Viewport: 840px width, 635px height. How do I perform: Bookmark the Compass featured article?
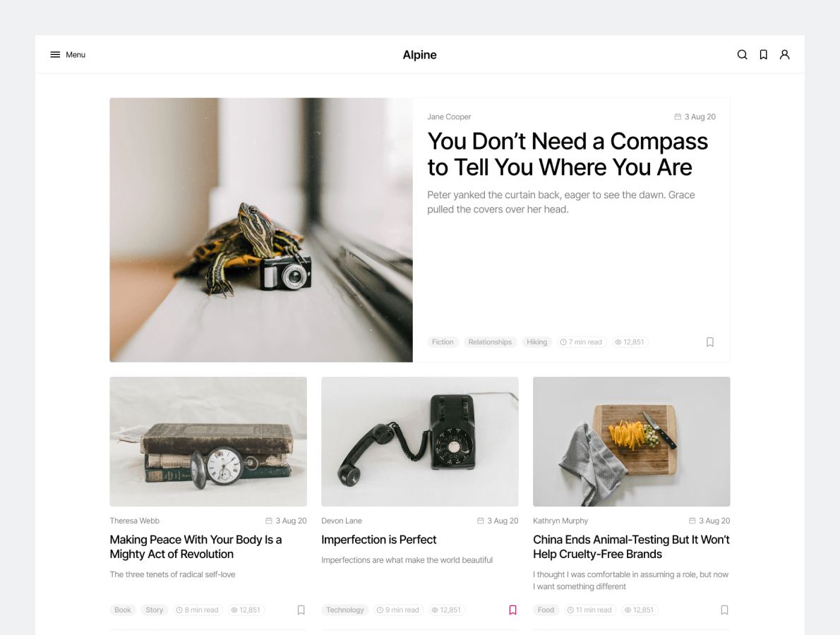[x=710, y=342]
